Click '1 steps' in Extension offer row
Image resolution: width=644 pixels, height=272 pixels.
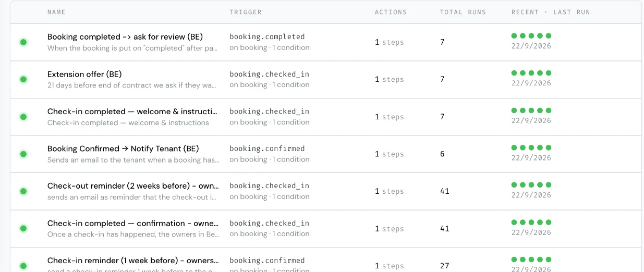pyautogui.click(x=390, y=79)
